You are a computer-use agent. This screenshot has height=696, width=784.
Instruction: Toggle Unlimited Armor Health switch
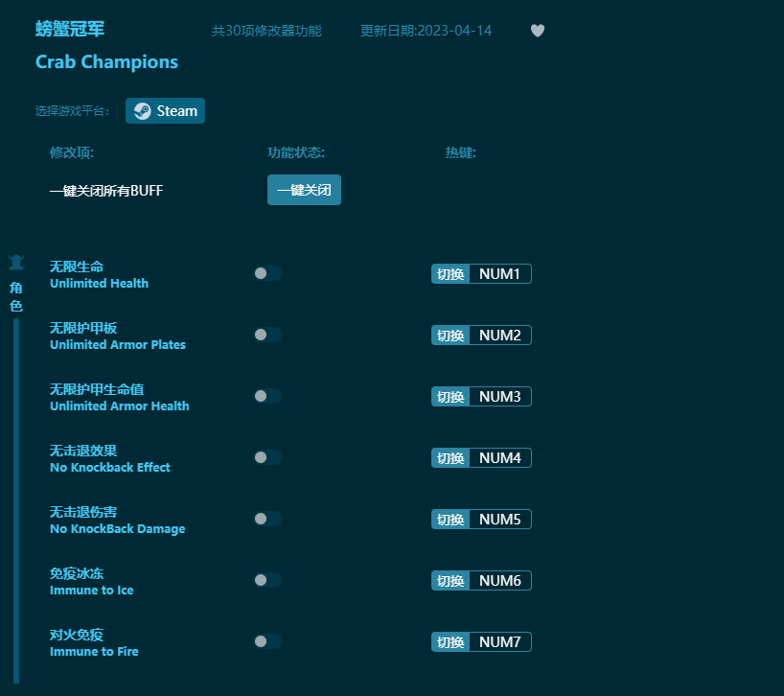pos(267,396)
